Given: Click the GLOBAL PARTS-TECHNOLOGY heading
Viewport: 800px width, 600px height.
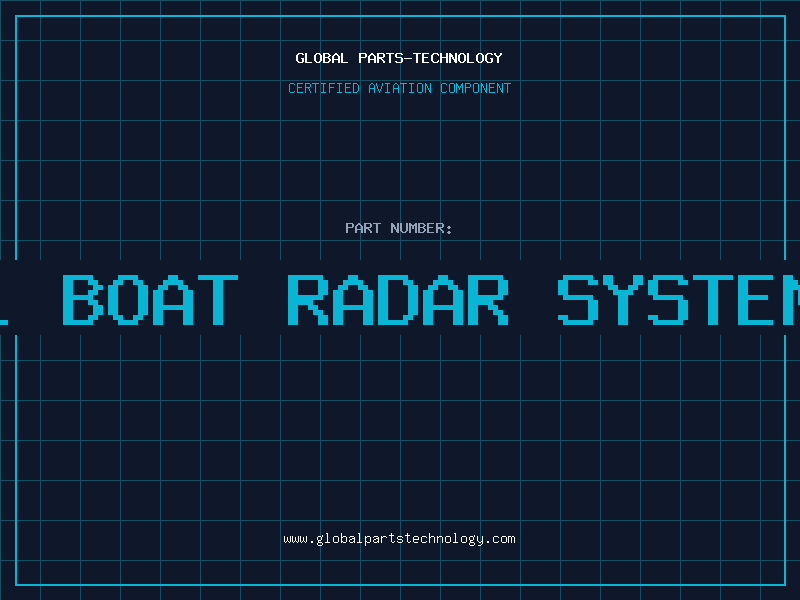Looking at the screenshot, I should tap(399, 58).
